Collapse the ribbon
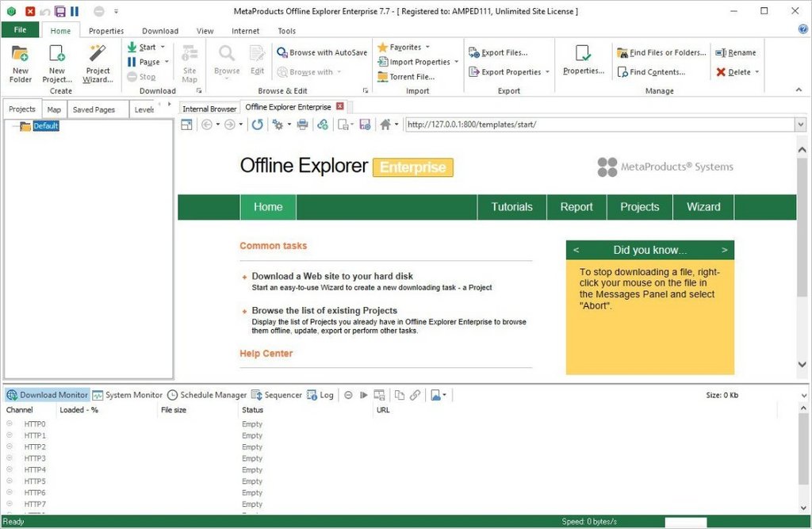Screen dimensions: 812x529 coord(799,90)
